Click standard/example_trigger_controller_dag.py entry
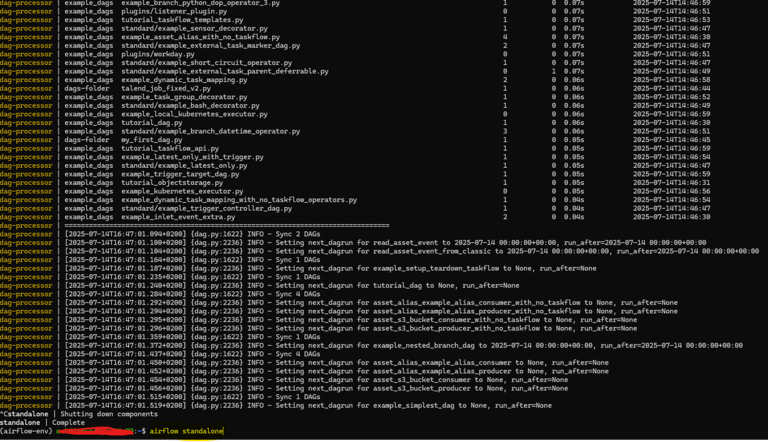Screen dimensions: 768x442 (207, 209)
